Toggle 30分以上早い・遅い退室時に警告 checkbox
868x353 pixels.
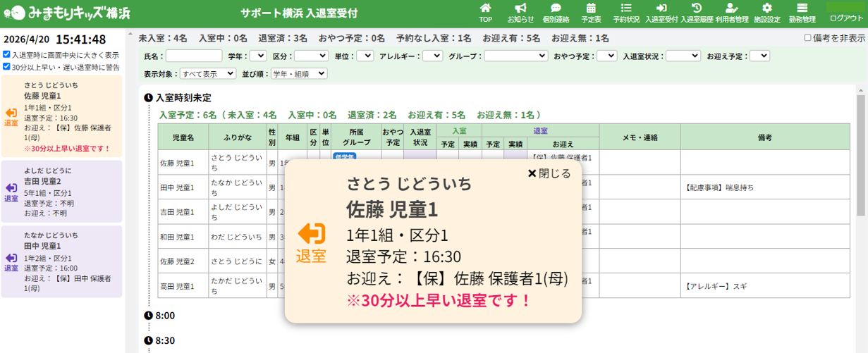click(6, 67)
